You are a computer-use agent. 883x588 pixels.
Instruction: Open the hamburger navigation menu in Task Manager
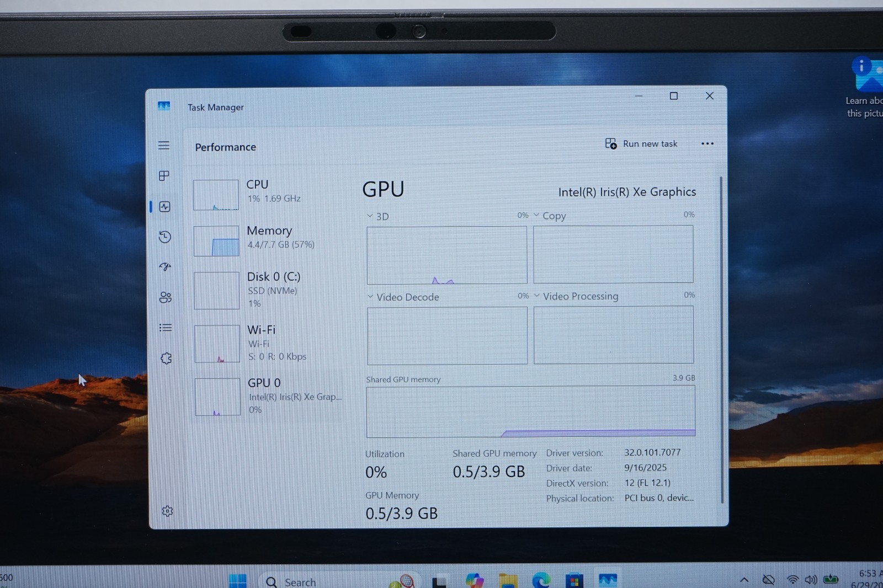164,146
